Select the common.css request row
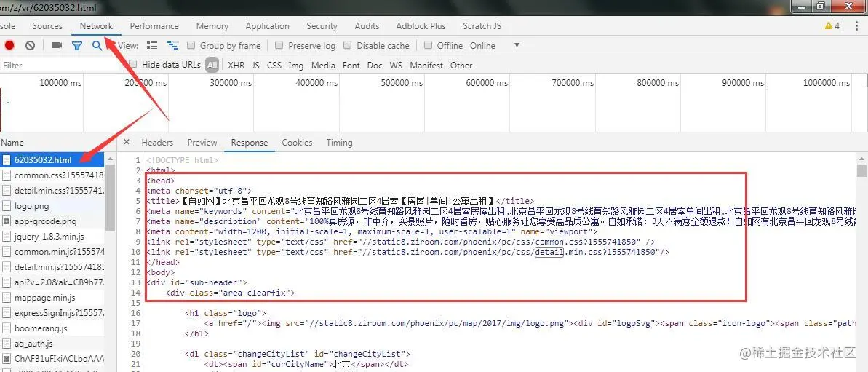 coord(52,175)
